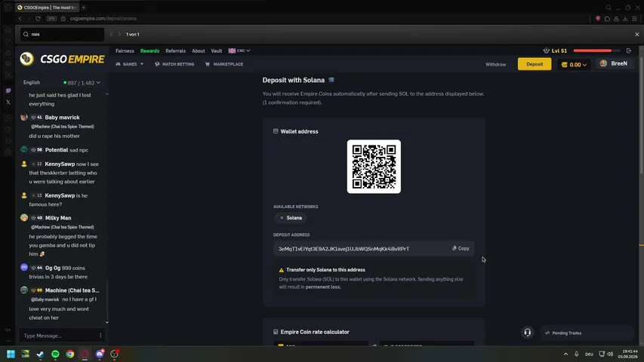Open the Referrals page
This screenshot has width=644, height=362.
(175, 51)
